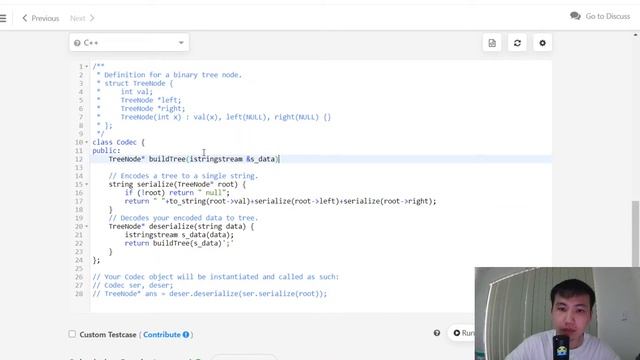Go to Previous problem
This screenshot has height=360, width=640.
tap(40, 18)
